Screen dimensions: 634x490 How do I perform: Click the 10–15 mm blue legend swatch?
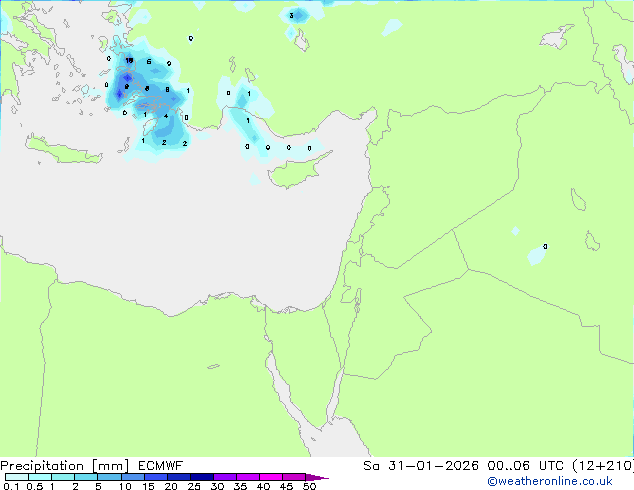click(132, 477)
